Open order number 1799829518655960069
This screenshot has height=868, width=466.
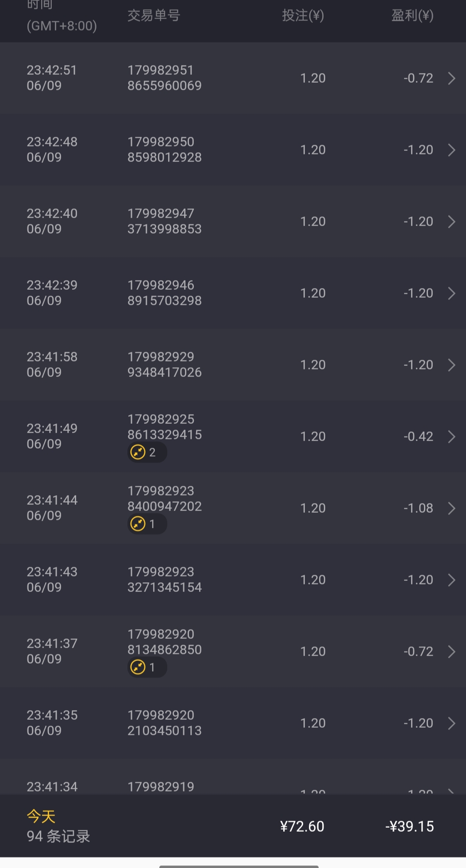164,78
